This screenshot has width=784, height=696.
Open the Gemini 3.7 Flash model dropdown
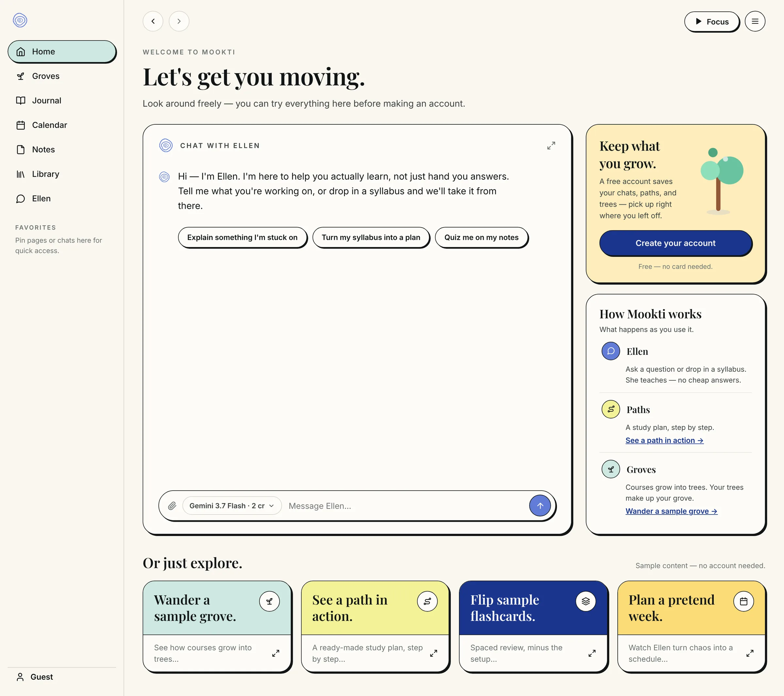click(232, 506)
